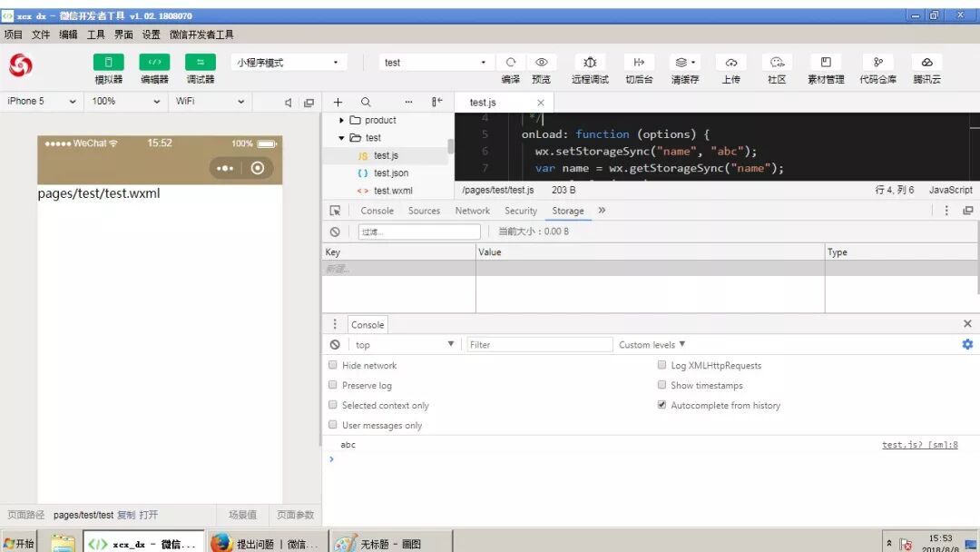980x552 pixels.
Task: Open the 文件 menu
Action: [41, 34]
